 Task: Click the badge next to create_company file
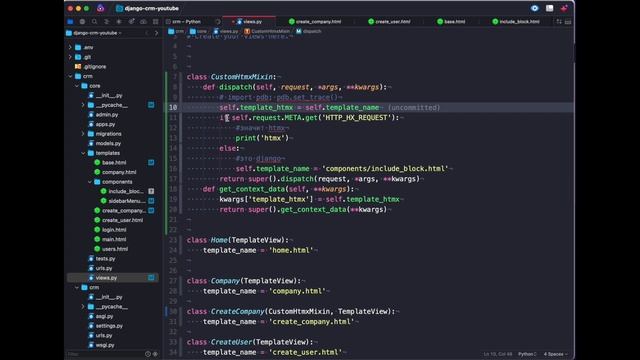(151, 210)
